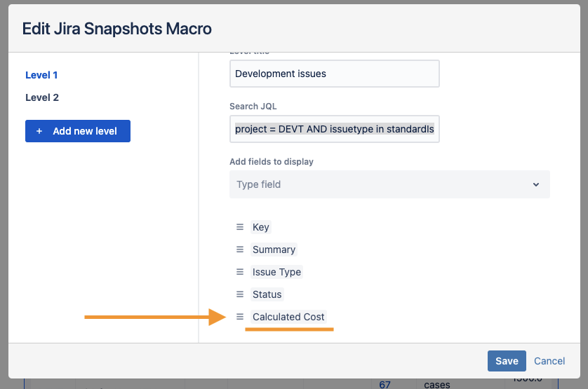
Task: Click the plus icon in Add new level
Action: 39,131
